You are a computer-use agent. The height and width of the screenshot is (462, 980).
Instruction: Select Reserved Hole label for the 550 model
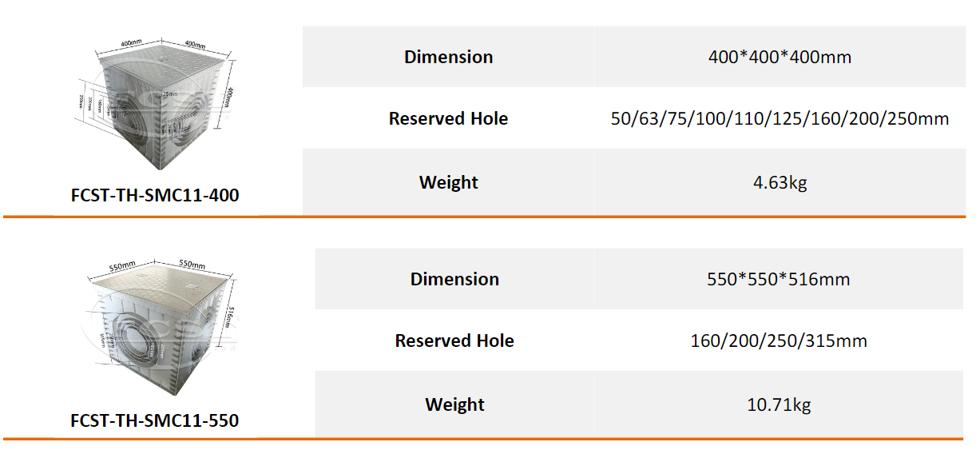[454, 341]
